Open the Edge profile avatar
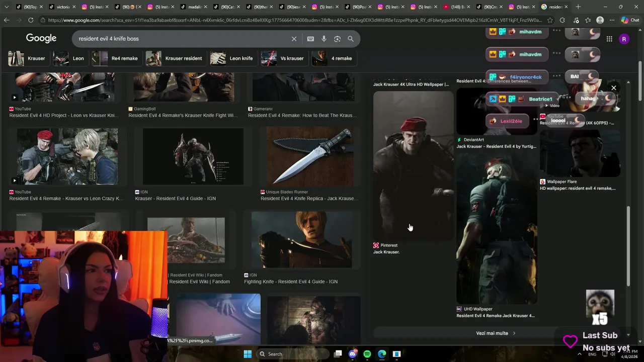Image resolution: width=644 pixels, height=362 pixels. pos(600,20)
